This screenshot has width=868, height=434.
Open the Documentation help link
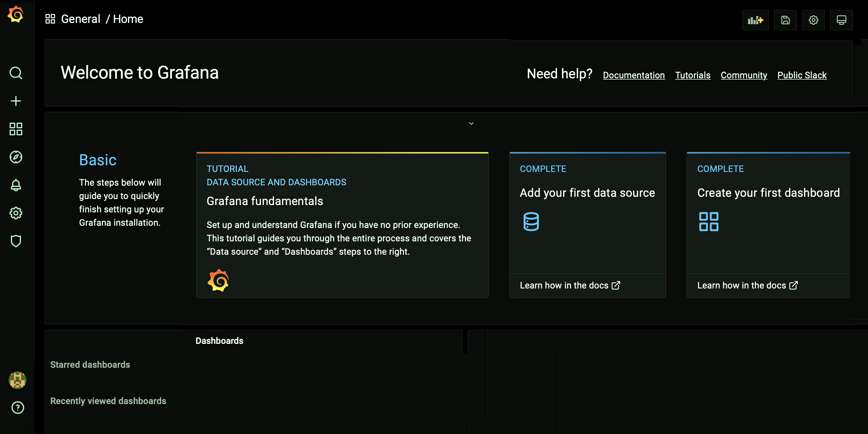pos(633,75)
